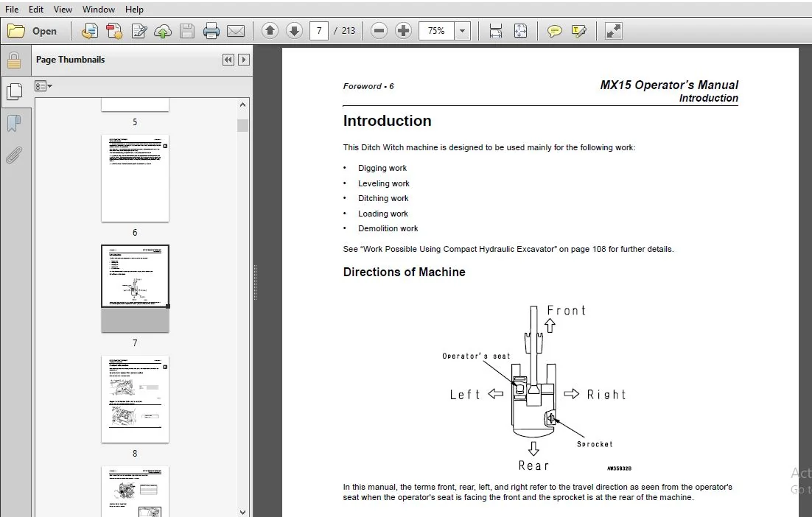Image resolution: width=812 pixels, height=517 pixels.
Task: Collapse the Page Thumbnails panel with double arrow
Action: point(228,60)
